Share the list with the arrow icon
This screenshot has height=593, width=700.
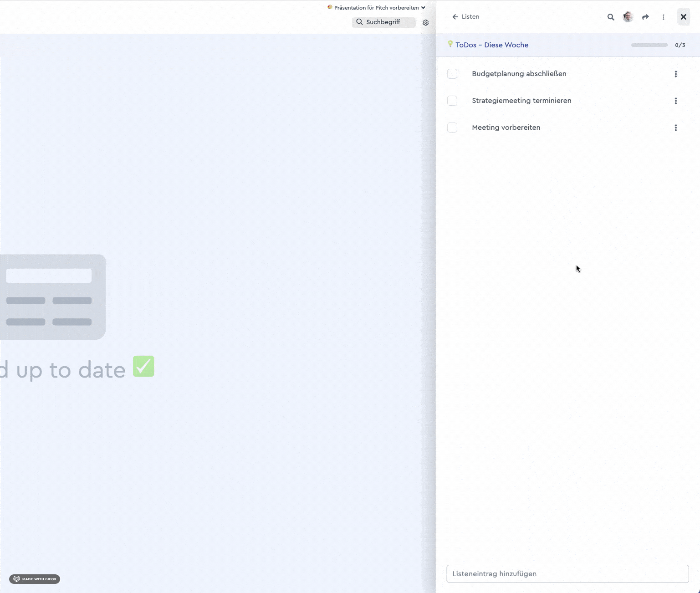point(645,17)
